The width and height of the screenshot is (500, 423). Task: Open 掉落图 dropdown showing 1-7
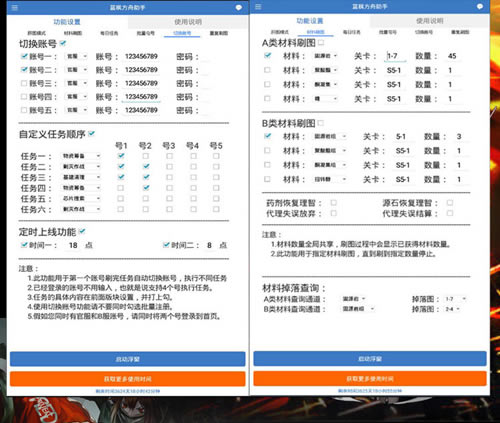(x=455, y=299)
